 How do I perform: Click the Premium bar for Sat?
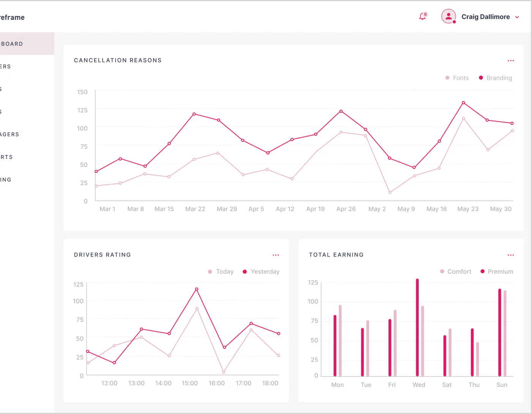tap(445, 356)
